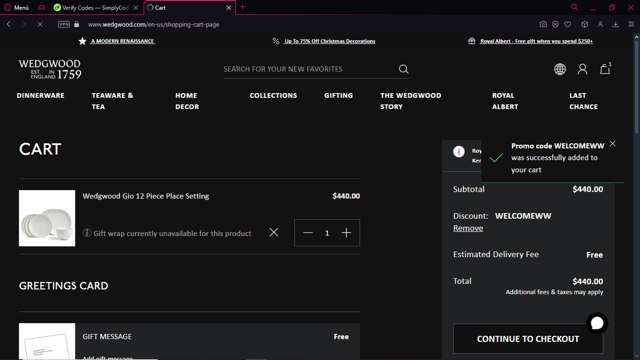Open the Dinnerware menu
The image size is (640, 360).
click(x=40, y=95)
